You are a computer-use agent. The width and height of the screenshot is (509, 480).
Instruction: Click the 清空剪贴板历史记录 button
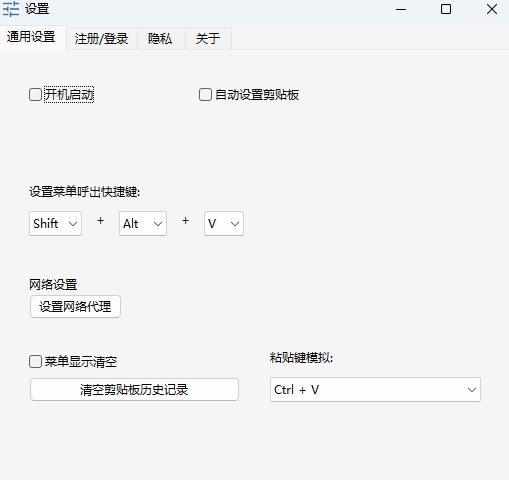134,389
